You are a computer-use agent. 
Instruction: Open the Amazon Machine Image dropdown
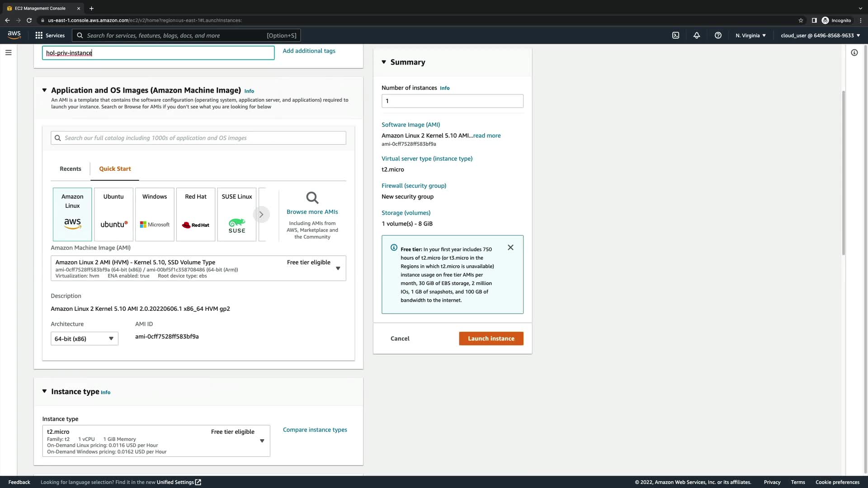pyautogui.click(x=338, y=268)
